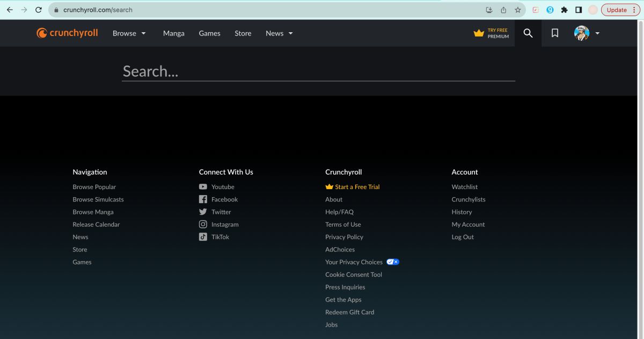Image resolution: width=644 pixels, height=339 pixels.
Task: Open the search magnifier icon
Action: [528, 33]
